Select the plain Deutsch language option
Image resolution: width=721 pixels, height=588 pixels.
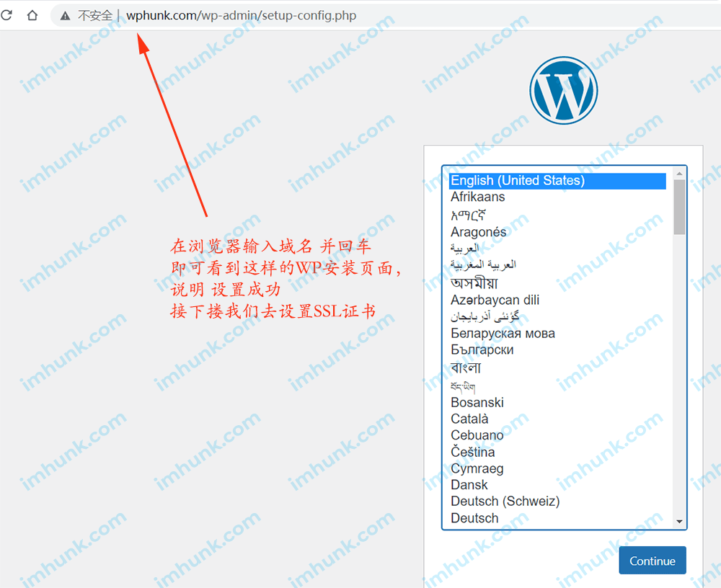pos(557,519)
